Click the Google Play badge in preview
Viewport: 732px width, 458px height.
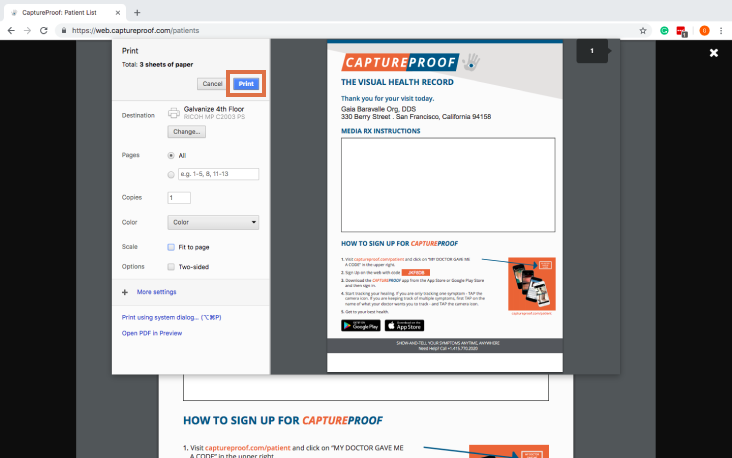361,325
